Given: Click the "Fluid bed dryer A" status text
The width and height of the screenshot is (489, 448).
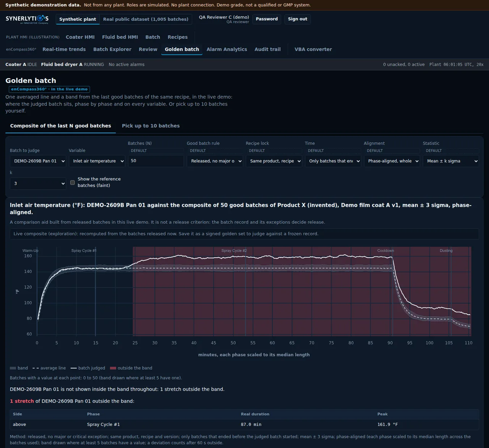Looking at the screenshot, I should tap(62, 65).
